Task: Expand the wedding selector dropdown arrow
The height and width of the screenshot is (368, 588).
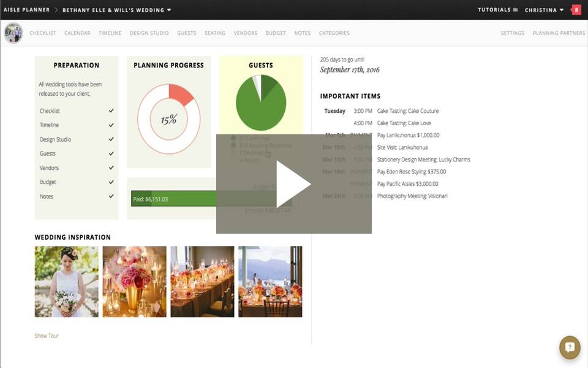Action: click(169, 10)
